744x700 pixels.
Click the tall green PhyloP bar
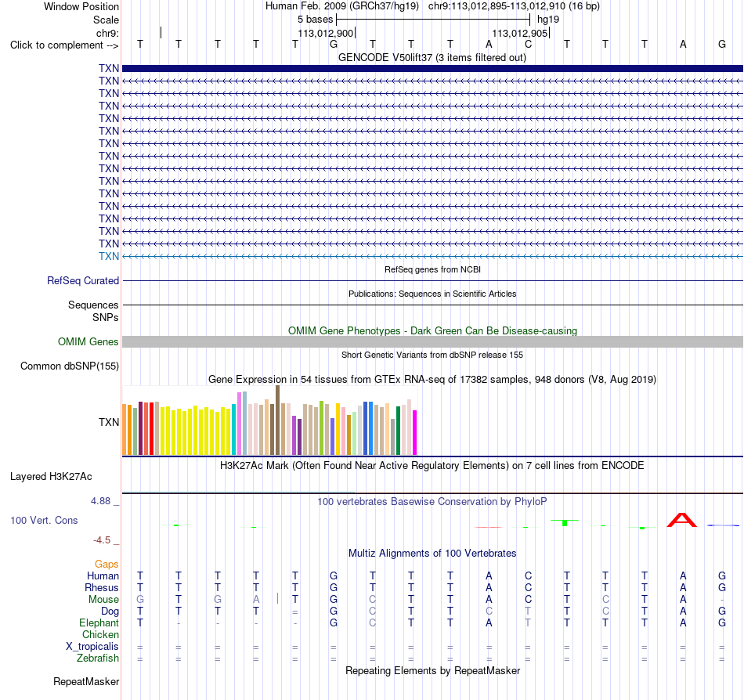point(565,523)
